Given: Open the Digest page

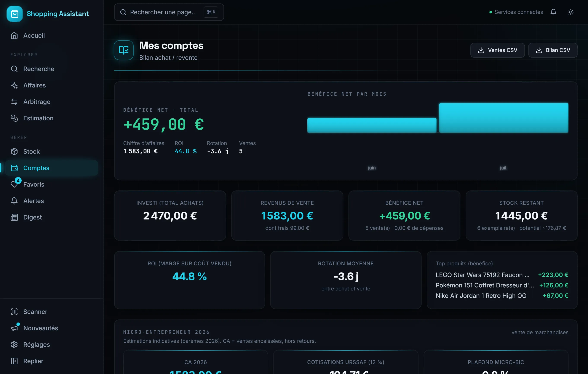Looking at the screenshot, I should pos(52,217).
